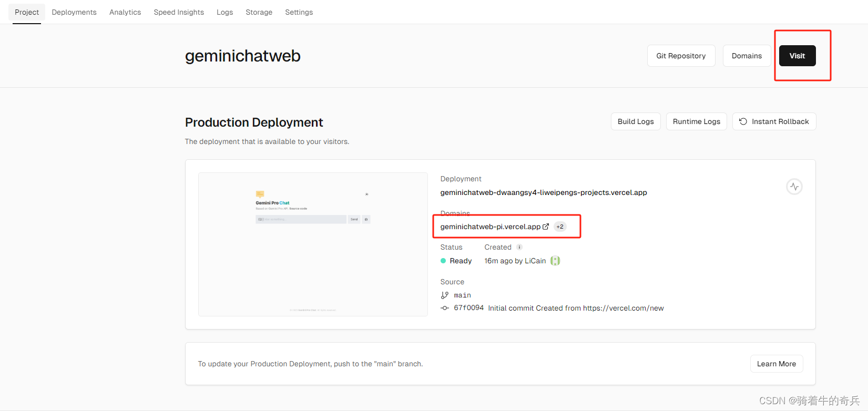This screenshot has width=868, height=411.
Task: Open the Logs tab
Action: [224, 12]
